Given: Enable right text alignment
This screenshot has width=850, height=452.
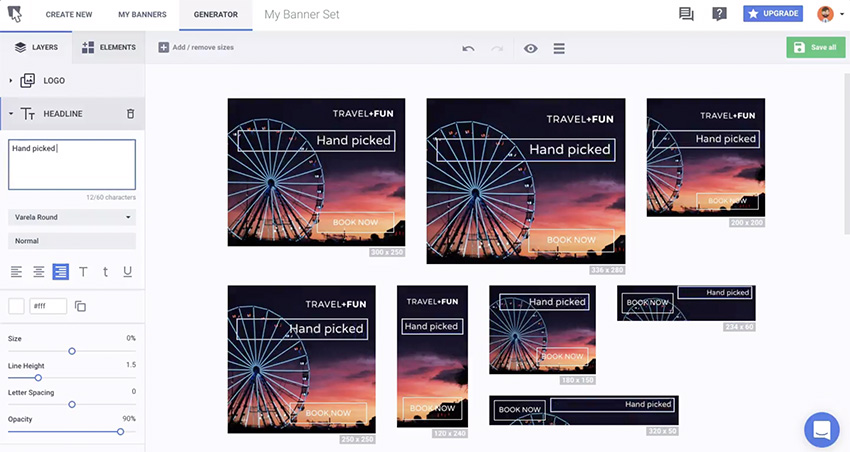Looking at the screenshot, I should pyautogui.click(x=61, y=272).
